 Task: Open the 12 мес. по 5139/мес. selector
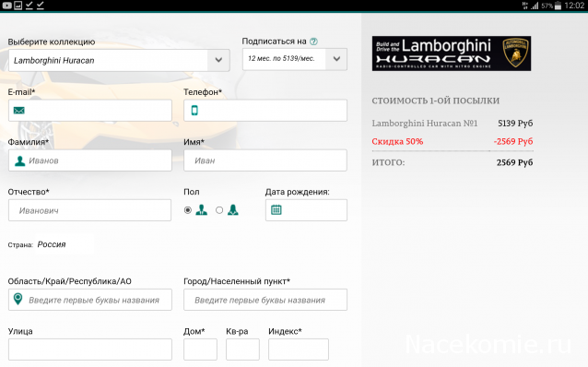pos(295,59)
